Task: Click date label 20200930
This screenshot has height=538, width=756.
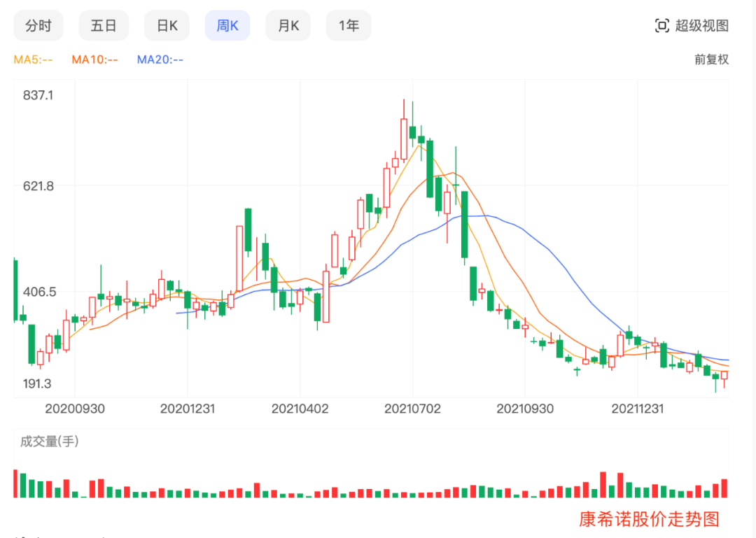Action: coord(75,409)
